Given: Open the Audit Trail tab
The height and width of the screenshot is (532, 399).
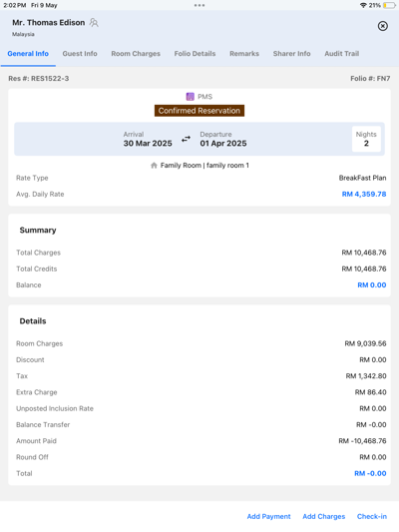Looking at the screenshot, I should click(342, 54).
